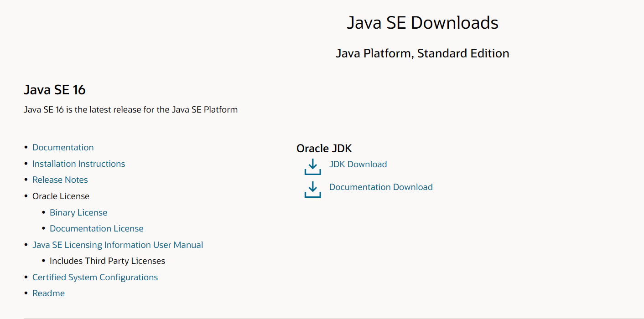Open the JDK Download link
Viewport: 644px width, 319px height.
point(358,164)
